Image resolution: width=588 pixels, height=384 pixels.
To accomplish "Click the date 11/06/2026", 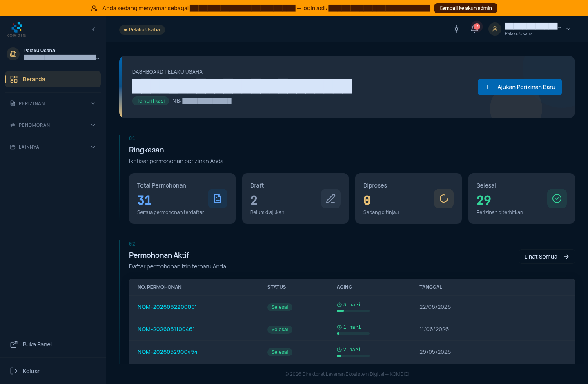I will click(434, 329).
